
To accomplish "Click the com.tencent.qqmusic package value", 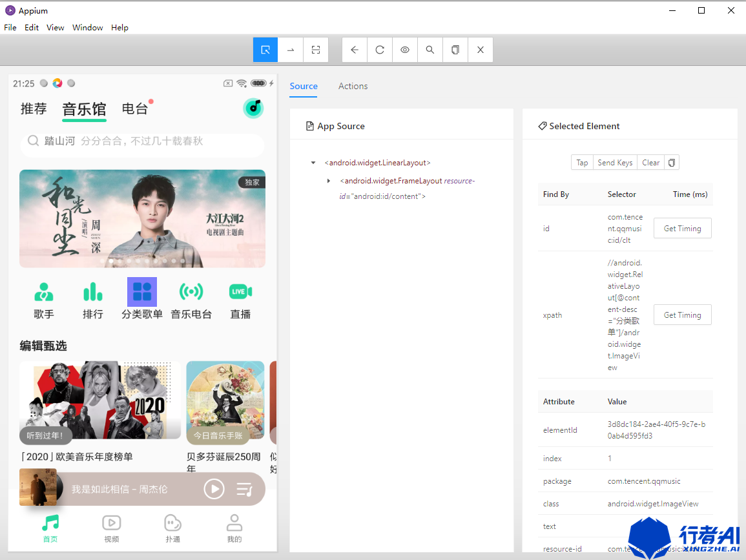I will click(644, 481).
